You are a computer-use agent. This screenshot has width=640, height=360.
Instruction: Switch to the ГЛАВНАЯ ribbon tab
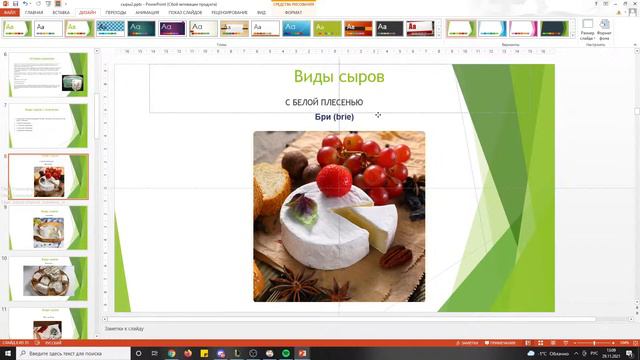34,13
